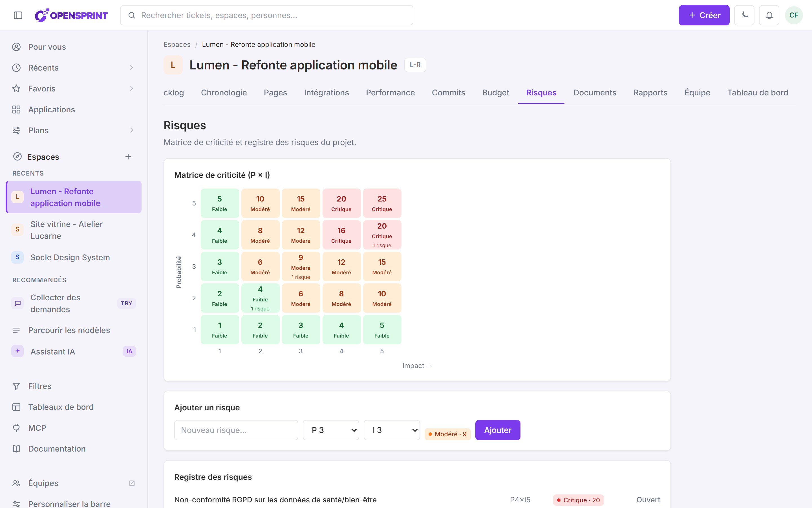Expand the Récents chevron

[x=132, y=67]
